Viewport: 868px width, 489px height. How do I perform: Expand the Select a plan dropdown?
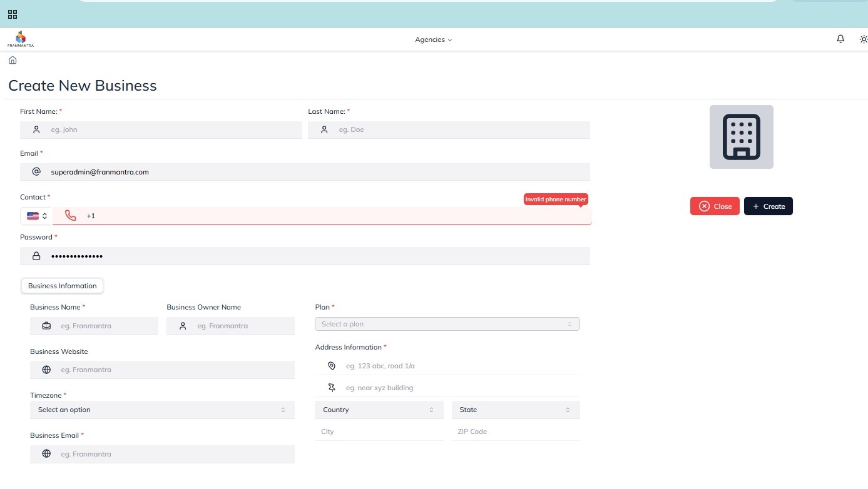447,324
